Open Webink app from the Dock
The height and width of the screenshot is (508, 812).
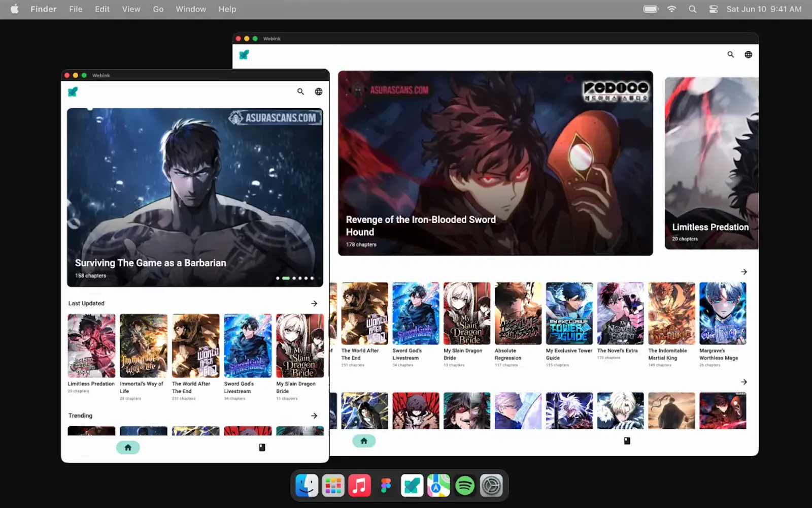click(412, 486)
